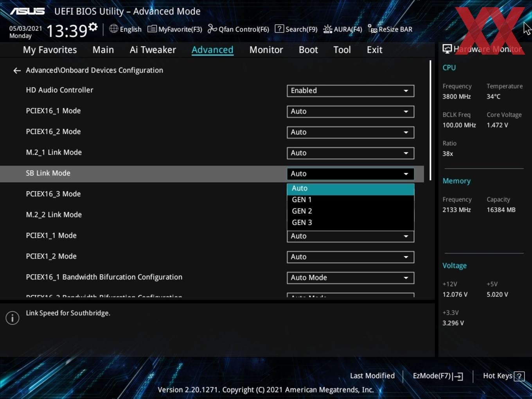
Task: Click CPU frequency value 3800 MHz
Action: point(457,97)
